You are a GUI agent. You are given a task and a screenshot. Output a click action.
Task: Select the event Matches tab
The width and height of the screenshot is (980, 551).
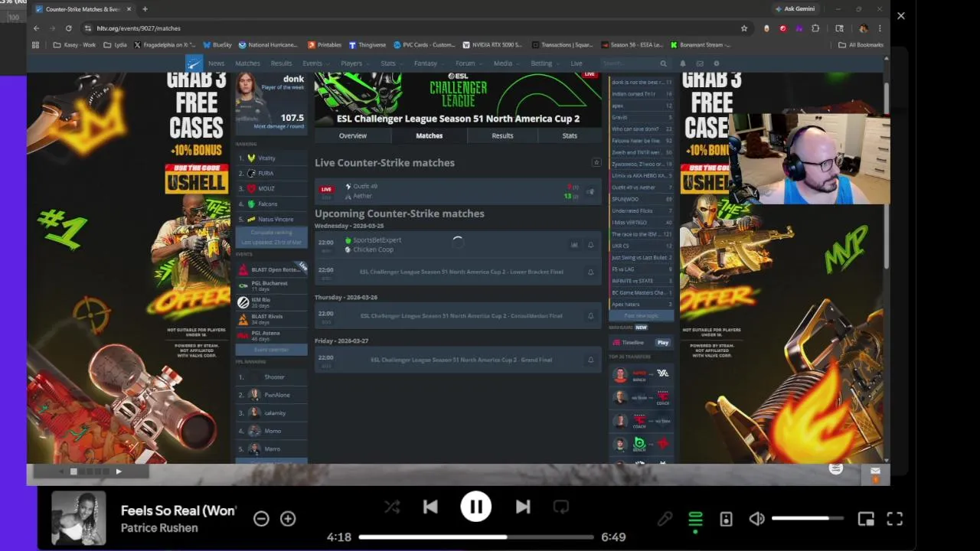(429, 135)
